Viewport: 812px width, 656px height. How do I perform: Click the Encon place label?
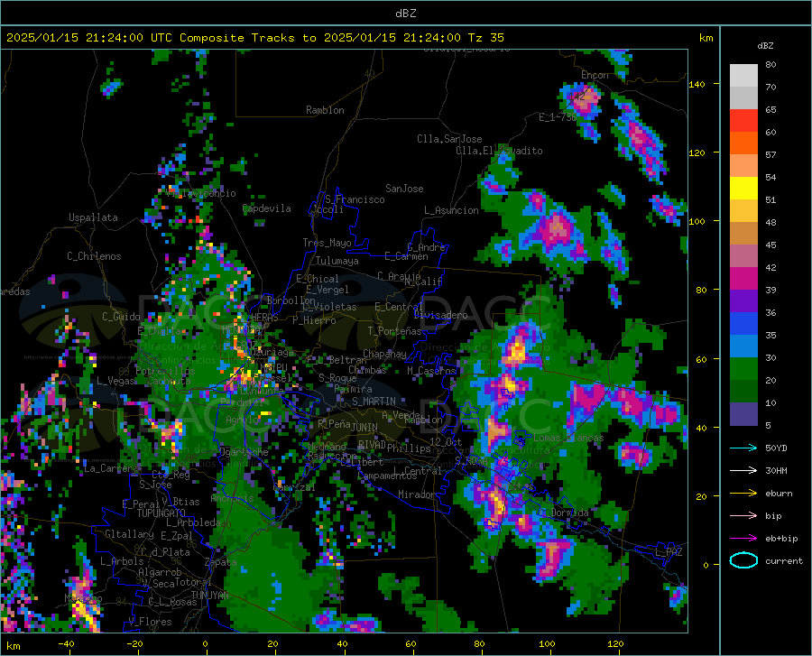tap(595, 75)
